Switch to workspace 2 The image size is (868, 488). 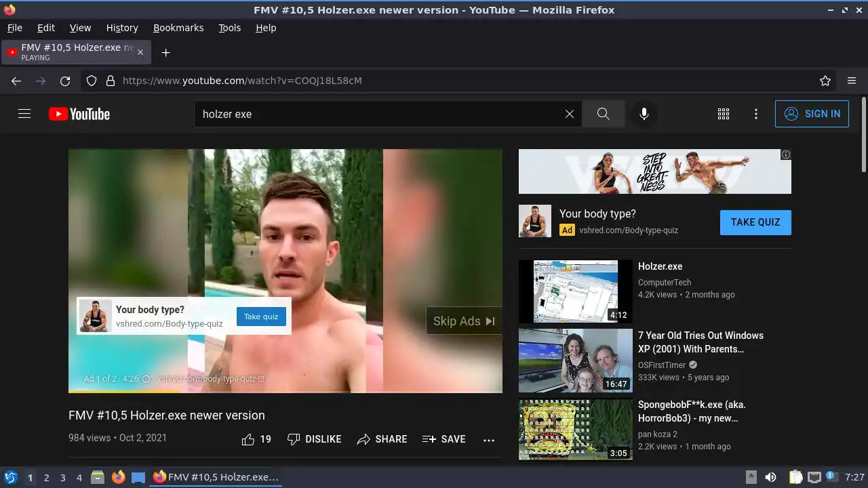pyautogui.click(x=46, y=478)
